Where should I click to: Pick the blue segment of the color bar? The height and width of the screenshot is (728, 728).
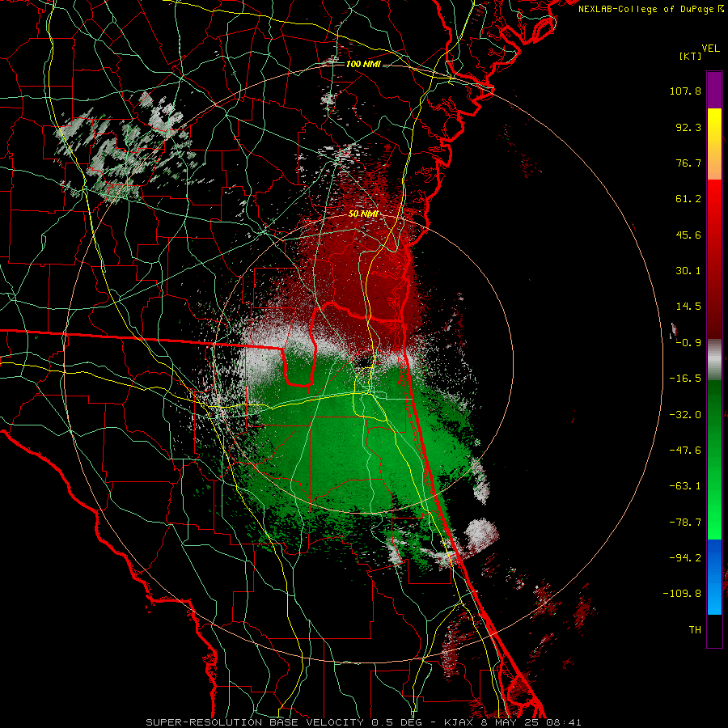click(x=714, y=577)
